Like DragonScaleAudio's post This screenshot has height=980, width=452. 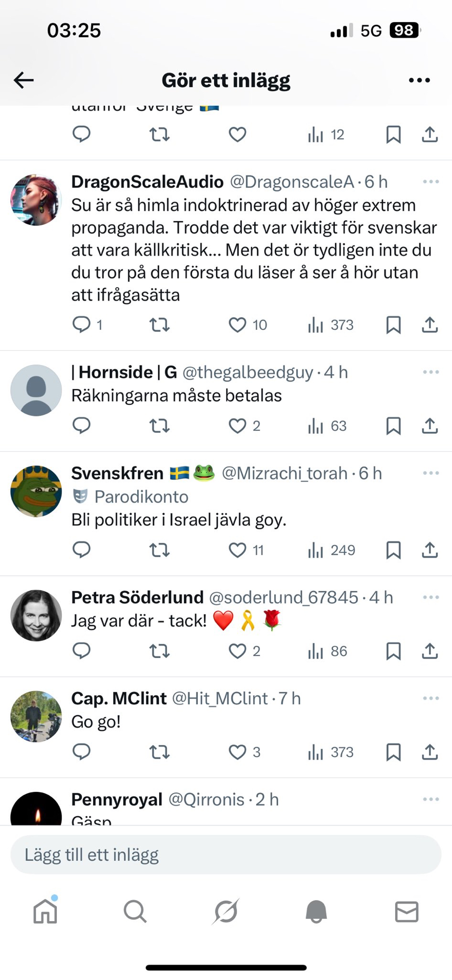pyautogui.click(x=238, y=325)
